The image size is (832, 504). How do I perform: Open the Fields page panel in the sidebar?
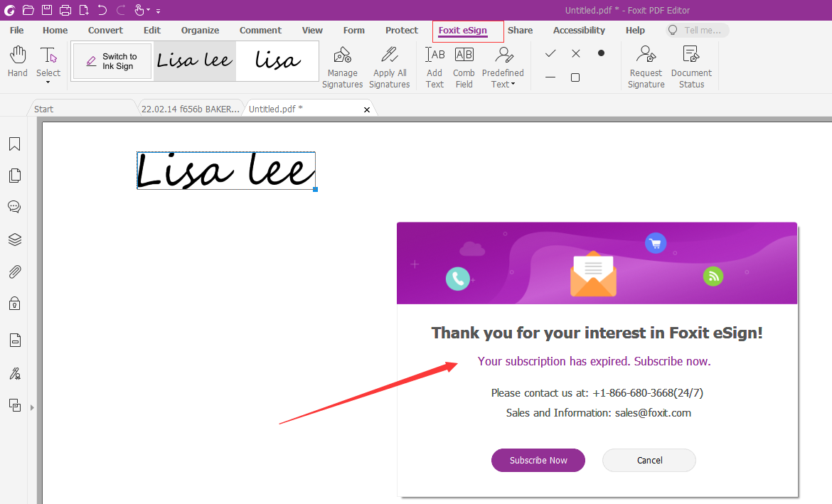[15, 340]
